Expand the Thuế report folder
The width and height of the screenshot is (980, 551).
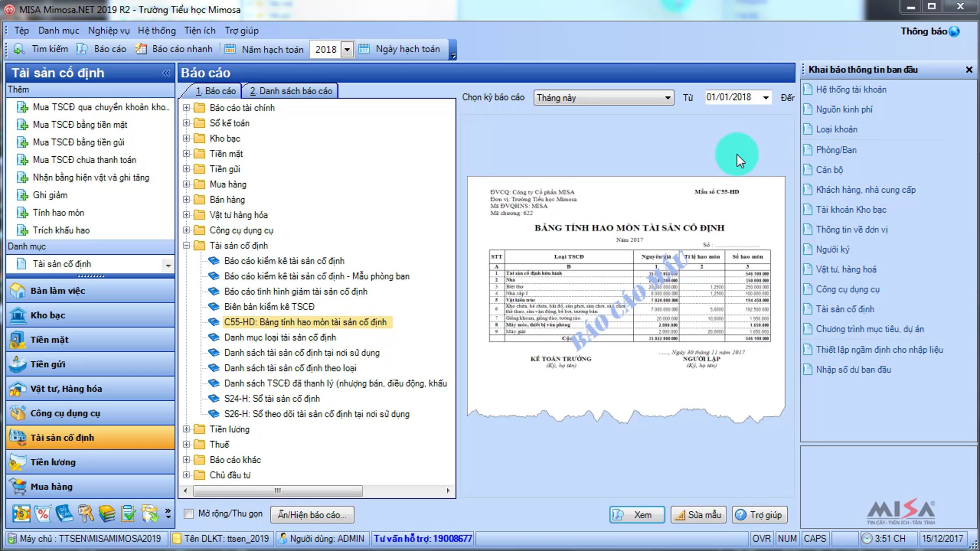click(187, 444)
